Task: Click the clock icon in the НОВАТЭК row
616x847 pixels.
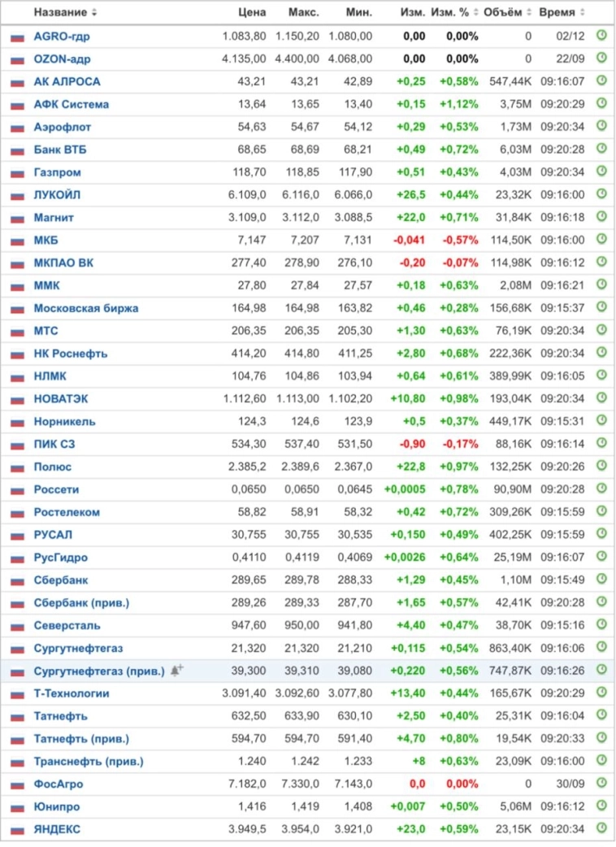Action: point(601,398)
